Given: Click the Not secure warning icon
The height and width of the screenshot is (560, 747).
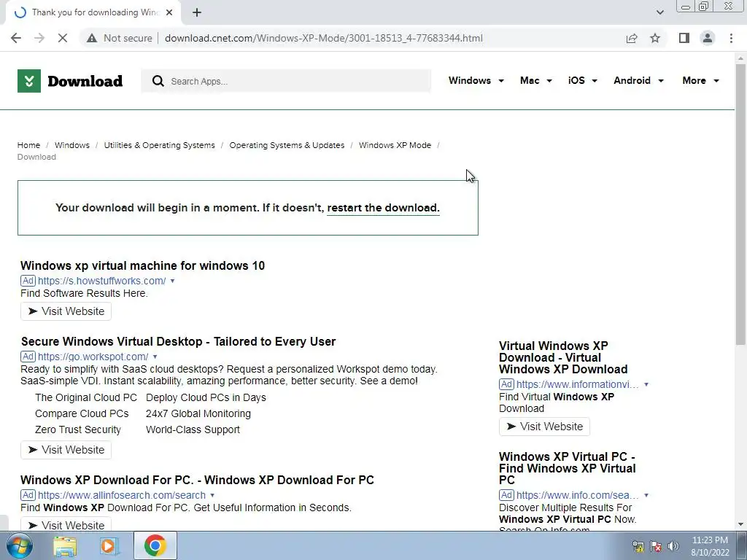Looking at the screenshot, I should click(92, 38).
